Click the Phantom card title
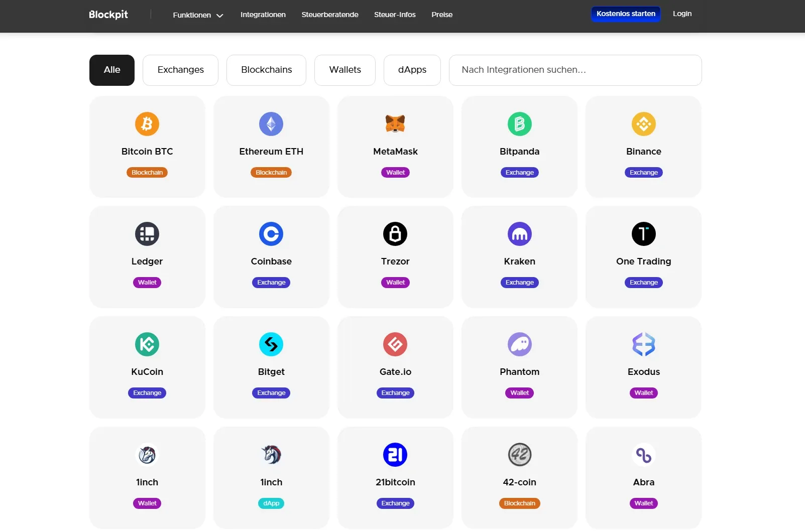805x532 pixels. (520, 372)
